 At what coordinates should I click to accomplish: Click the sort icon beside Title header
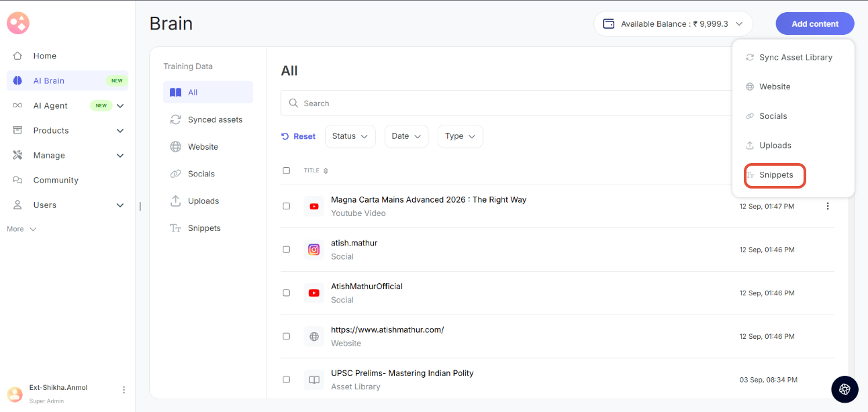click(x=326, y=171)
